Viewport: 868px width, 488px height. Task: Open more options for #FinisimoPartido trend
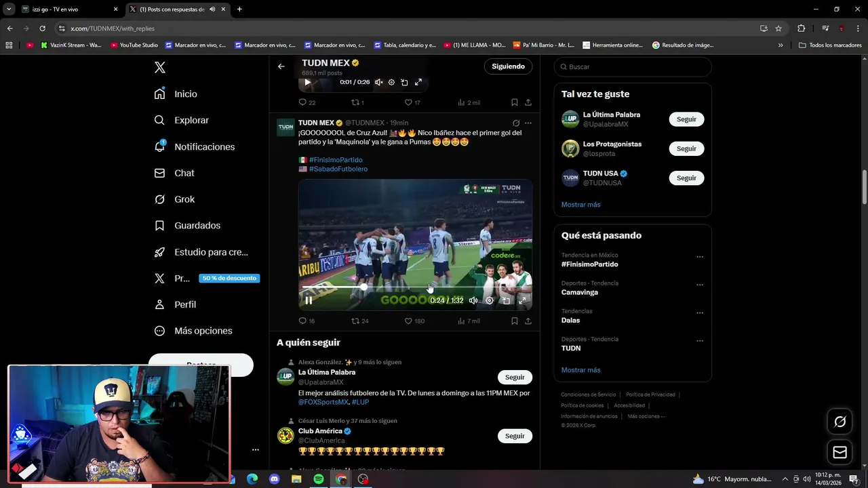coord(699,257)
